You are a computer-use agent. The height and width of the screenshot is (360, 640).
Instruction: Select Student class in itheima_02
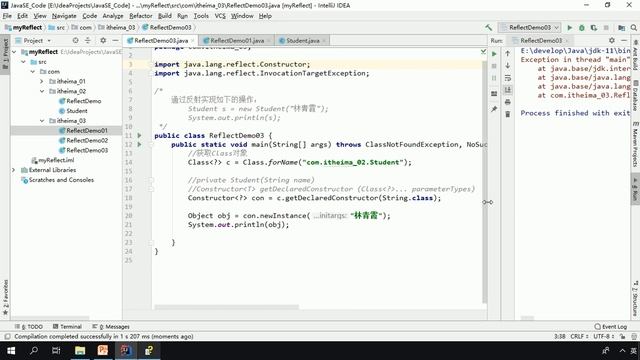[77, 111]
